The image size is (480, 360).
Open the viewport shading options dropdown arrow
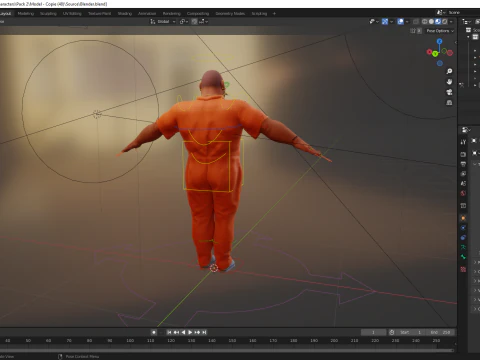(x=451, y=21)
